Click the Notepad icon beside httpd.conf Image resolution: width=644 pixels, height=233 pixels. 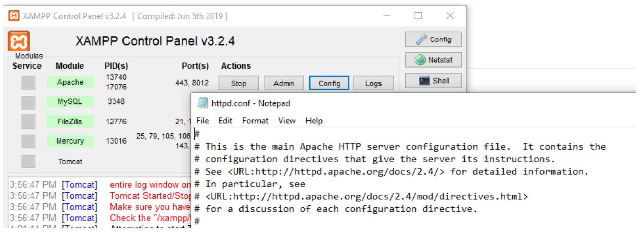point(202,103)
